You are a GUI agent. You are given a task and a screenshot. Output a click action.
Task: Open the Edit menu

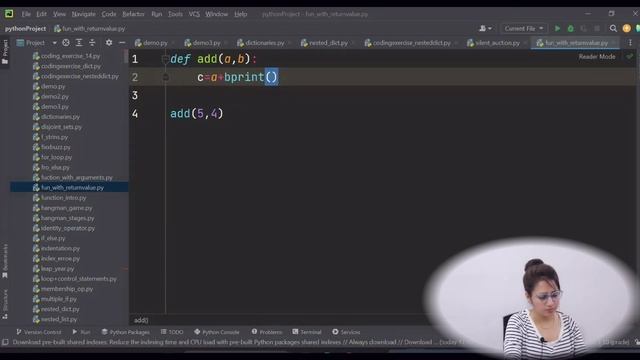[x=41, y=14]
